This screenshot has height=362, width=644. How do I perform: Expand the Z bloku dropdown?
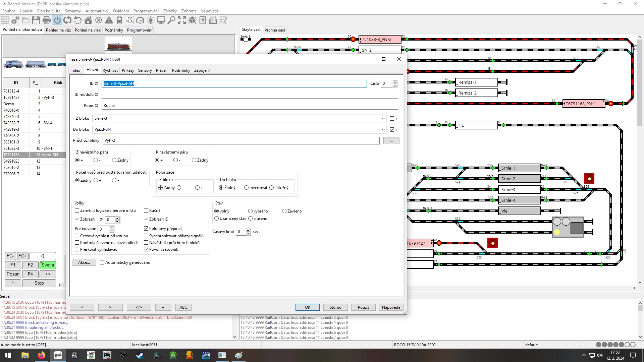point(383,118)
